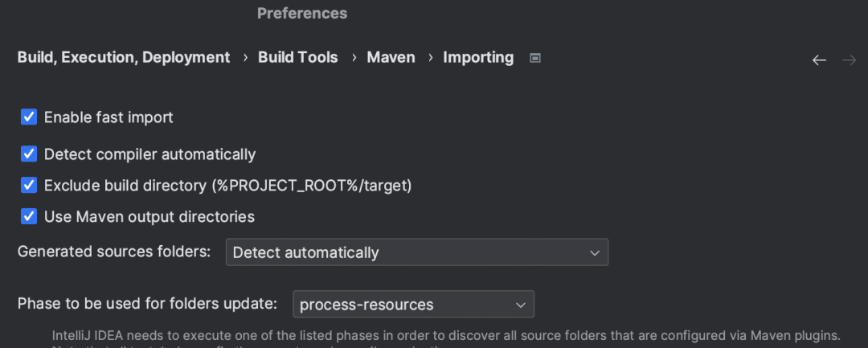
Task: Open the process-resources phase dropdown
Action: tap(414, 305)
